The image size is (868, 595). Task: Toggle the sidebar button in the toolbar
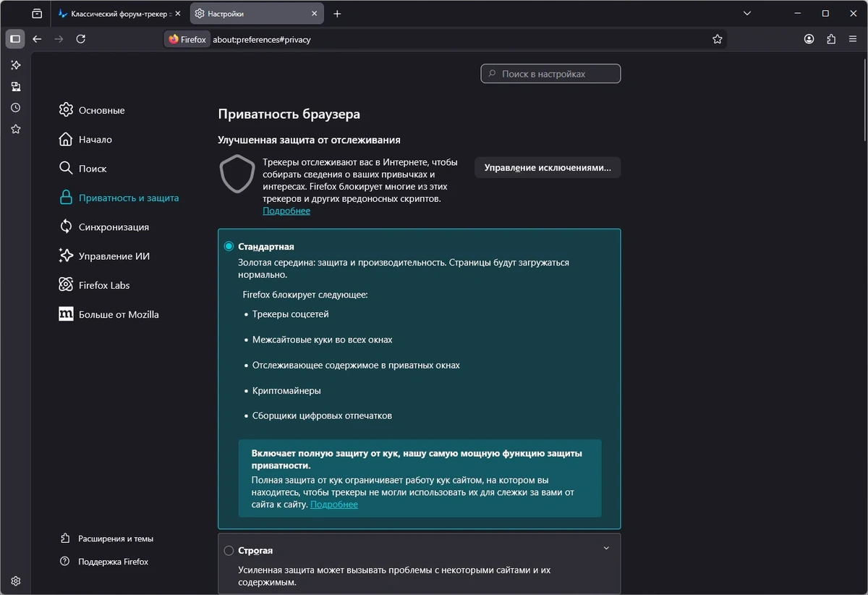click(x=15, y=39)
